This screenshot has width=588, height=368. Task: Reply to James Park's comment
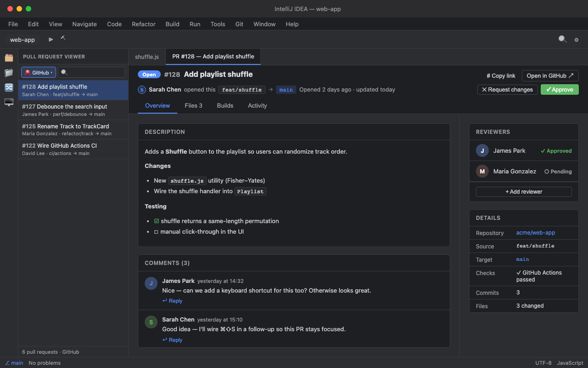coord(172,301)
